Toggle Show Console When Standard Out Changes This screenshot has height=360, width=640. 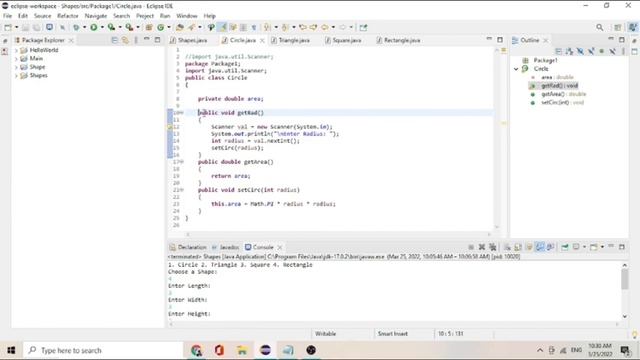[540, 247]
